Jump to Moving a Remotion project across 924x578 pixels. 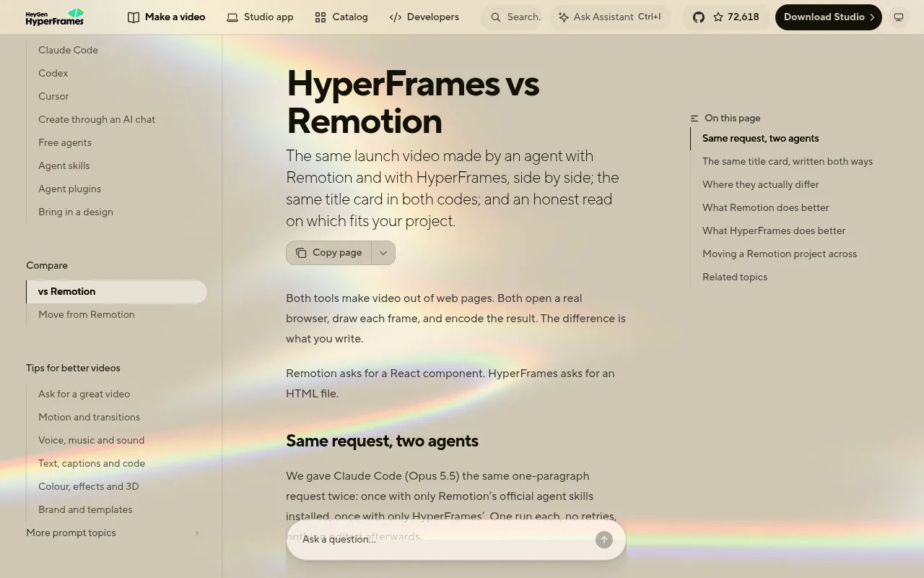pos(780,254)
